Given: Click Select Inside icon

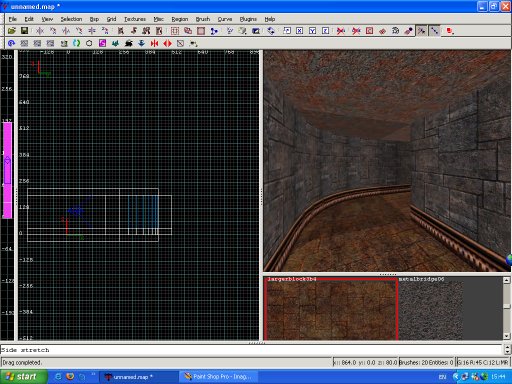Looking at the screenshot, I should pos(159,31).
